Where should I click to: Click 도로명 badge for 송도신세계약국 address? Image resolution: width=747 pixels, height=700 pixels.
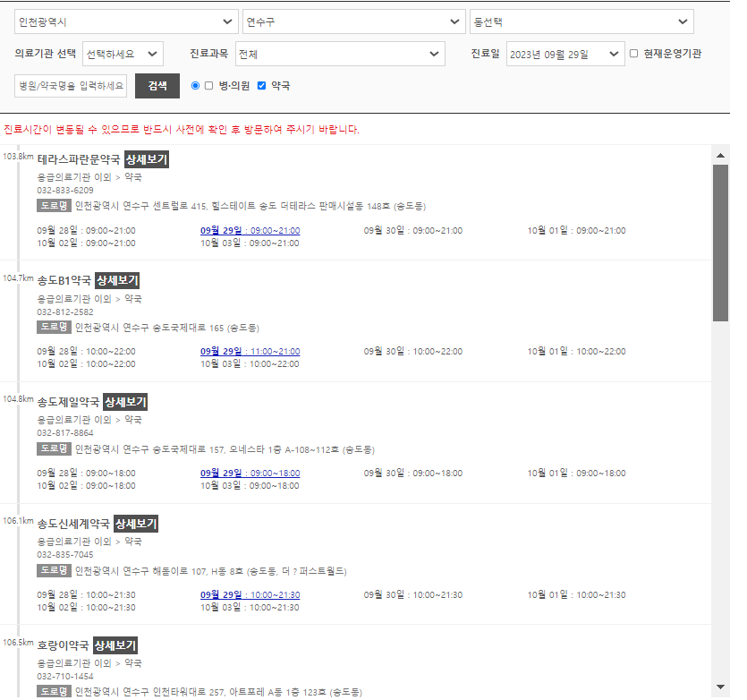[54, 570]
